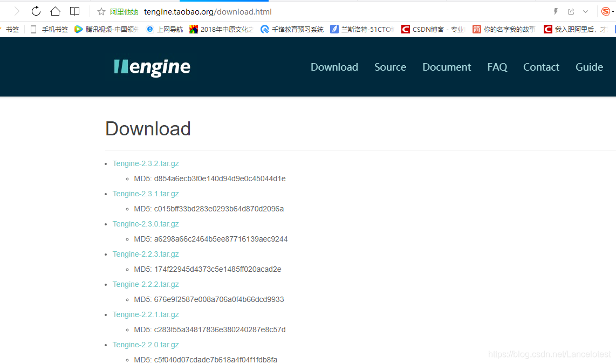Screen dimensions: 616x364
Task: Click MD5 676e9f2587e008a706a0f4b66dcd9933 text
Action: click(x=209, y=300)
